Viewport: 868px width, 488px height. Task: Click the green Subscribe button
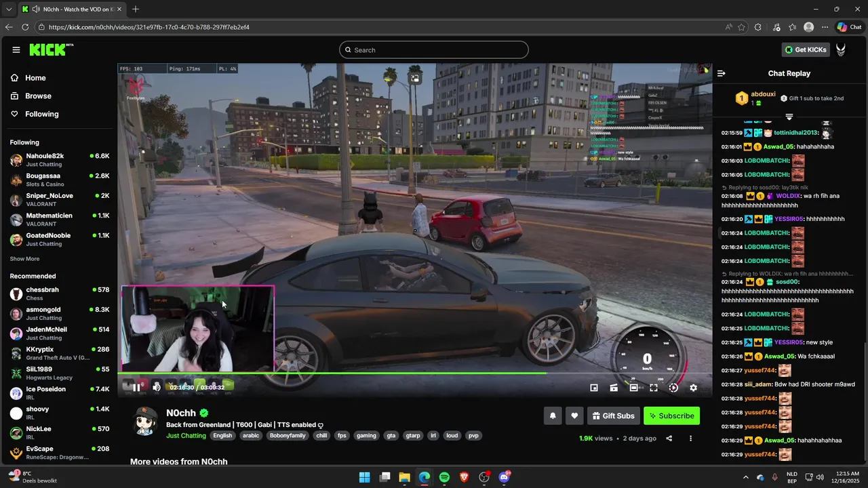point(671,415)
